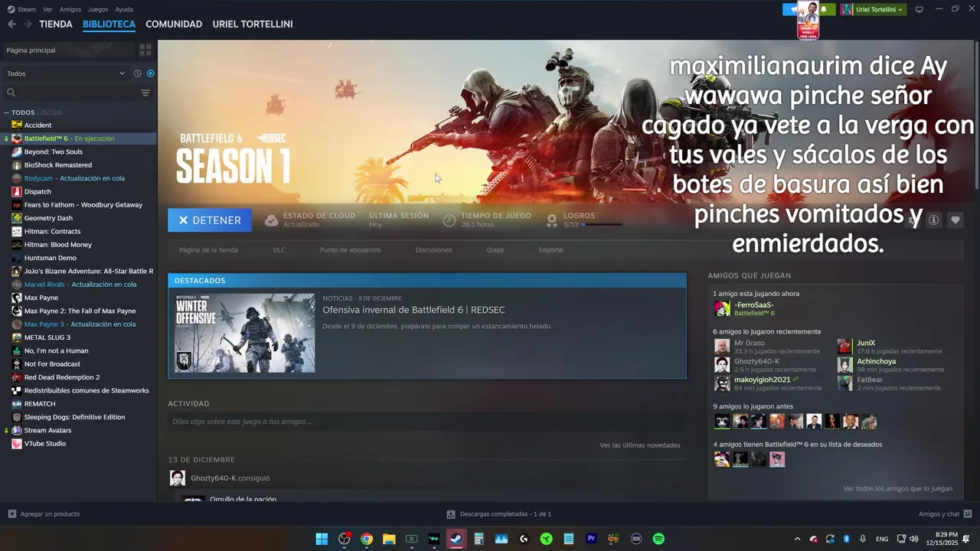The image size is (980, 551).
Task: Go forward with the right arrow
Action: coord(28,24)
